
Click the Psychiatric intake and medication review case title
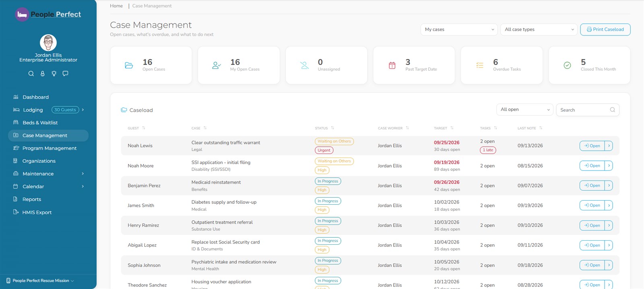point(234,262)
